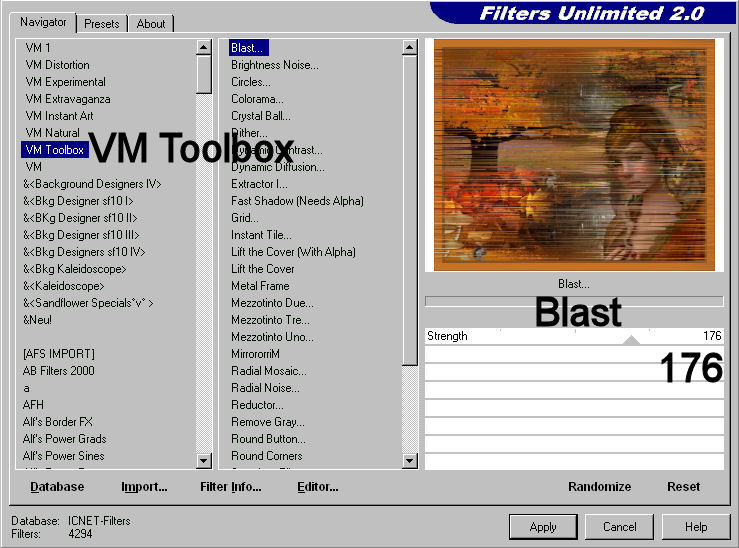Select &<Bkg Designers sf10 IV>

pos(84,252)
